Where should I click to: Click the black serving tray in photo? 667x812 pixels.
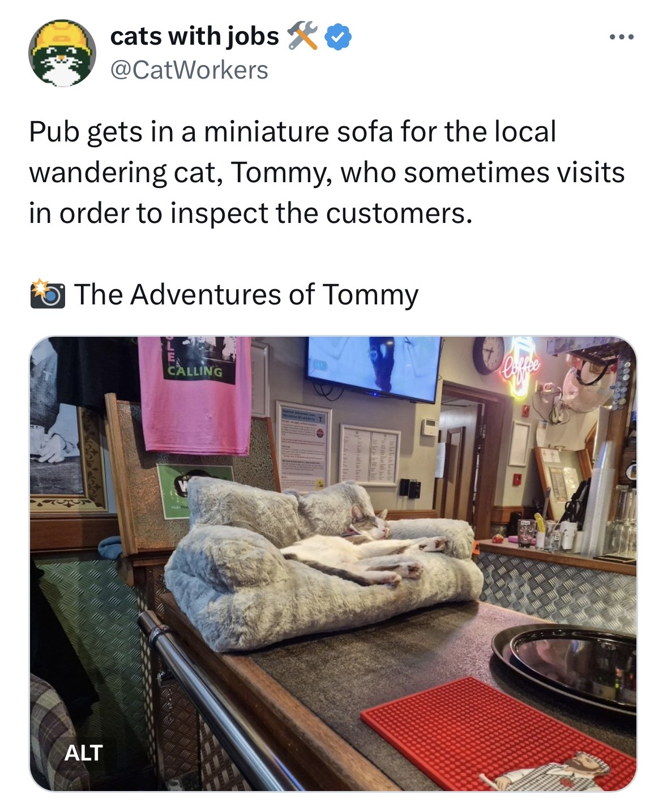pyautogui.click(x=565, y=668)
